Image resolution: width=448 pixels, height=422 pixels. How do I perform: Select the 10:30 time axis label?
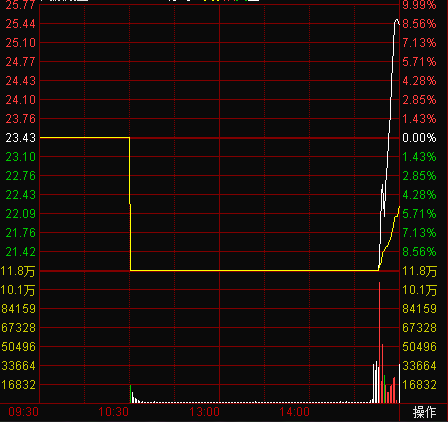113,412
